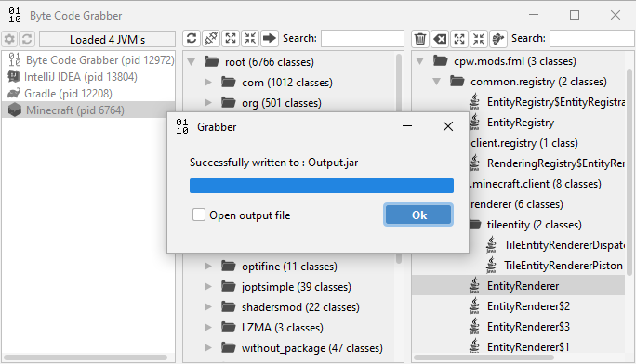
Task: Click the attach plug icon
Action: [211, 38]
